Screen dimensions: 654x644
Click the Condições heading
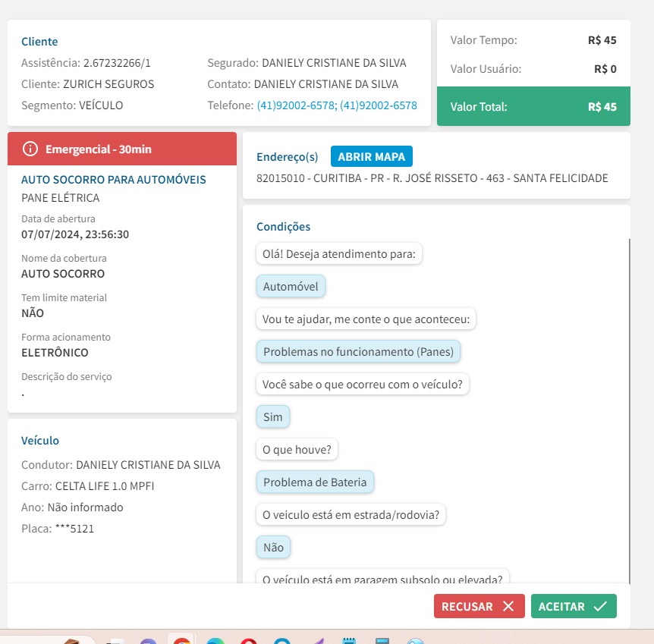pyautogui.click(x=283, y=227)
